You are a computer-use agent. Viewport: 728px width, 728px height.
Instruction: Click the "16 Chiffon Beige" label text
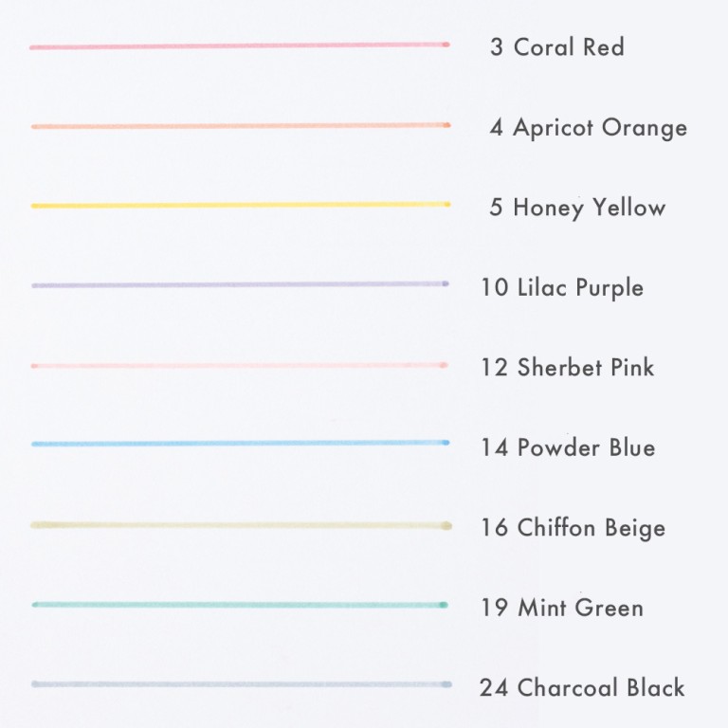click(573, 528)
